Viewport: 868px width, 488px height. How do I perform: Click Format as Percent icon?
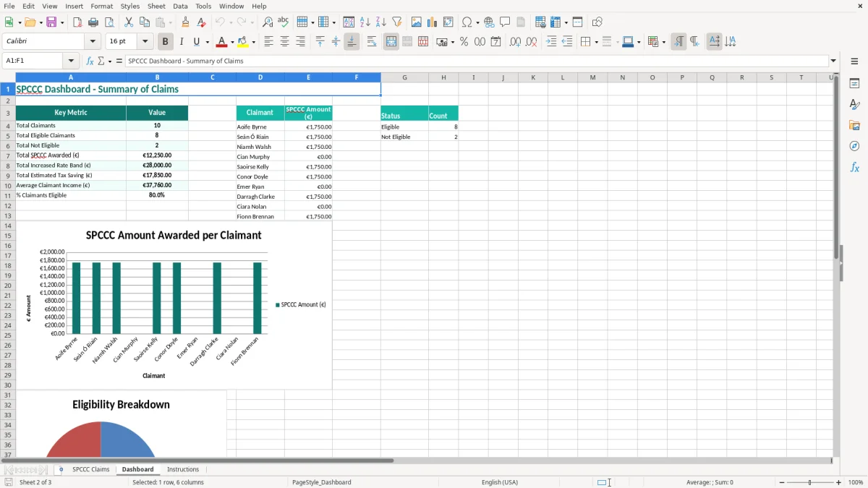464,42
